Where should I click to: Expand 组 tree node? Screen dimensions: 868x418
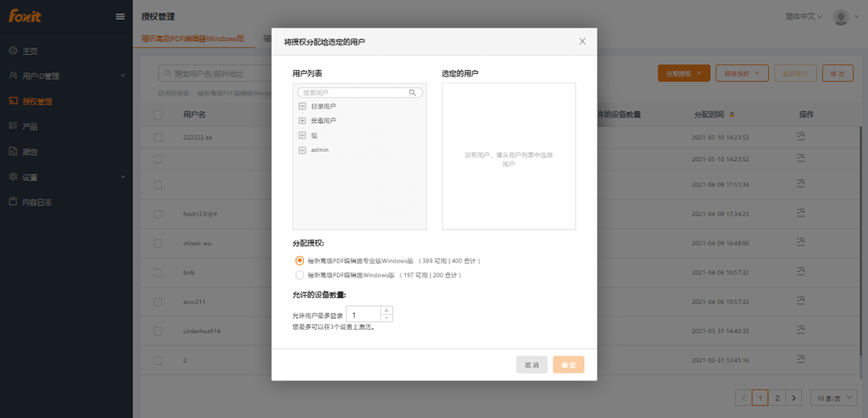302,135
